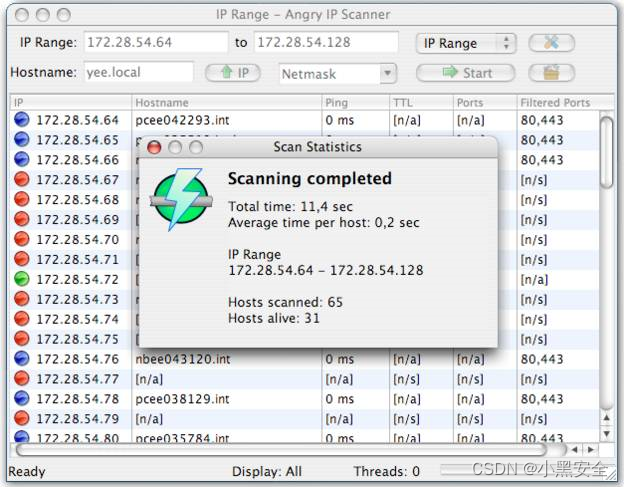This screenshot has width=624, height=487.
Task: Expand the Netmask combo box
Action: tap(388, 74)
